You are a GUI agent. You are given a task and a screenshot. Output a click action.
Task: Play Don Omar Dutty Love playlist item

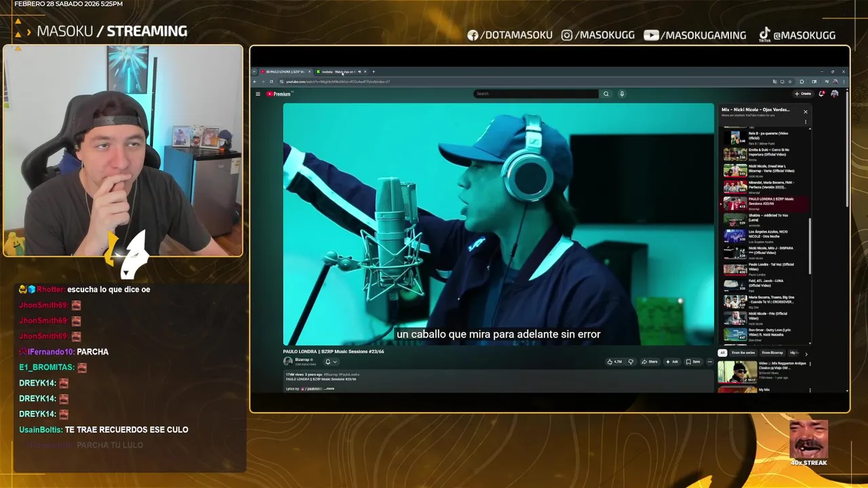point(765,334)
